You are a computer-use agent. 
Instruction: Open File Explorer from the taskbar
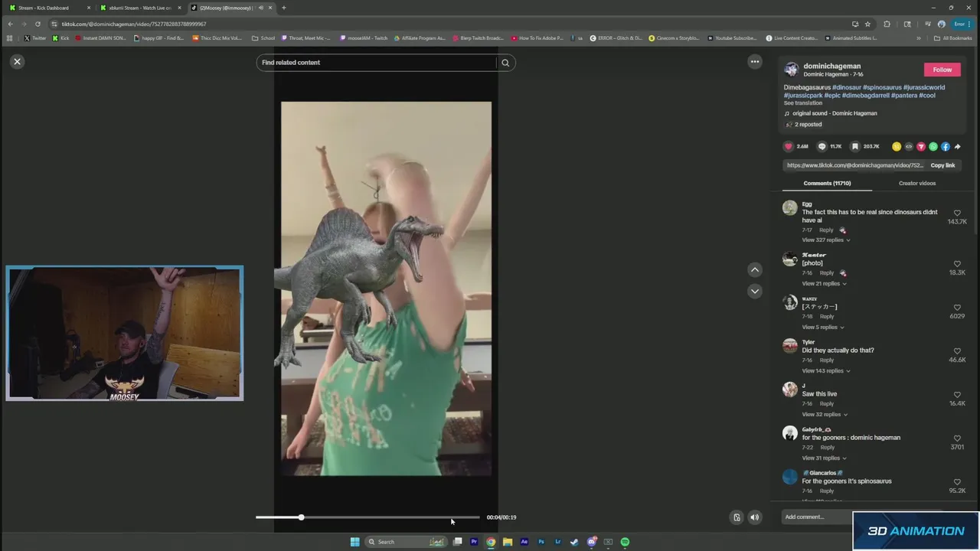click(508, 542)
